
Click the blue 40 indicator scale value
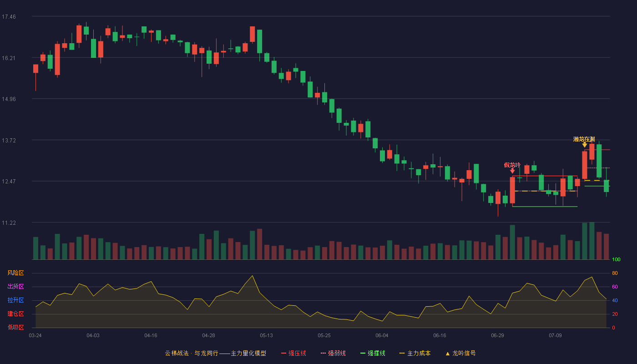click(x=615, y=300)
